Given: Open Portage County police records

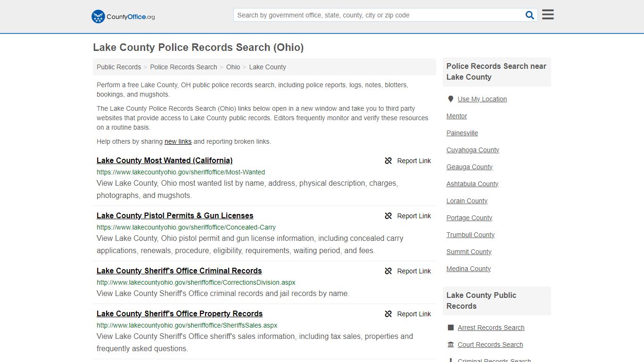Looking at the screenshot, I should pos(469,218).
